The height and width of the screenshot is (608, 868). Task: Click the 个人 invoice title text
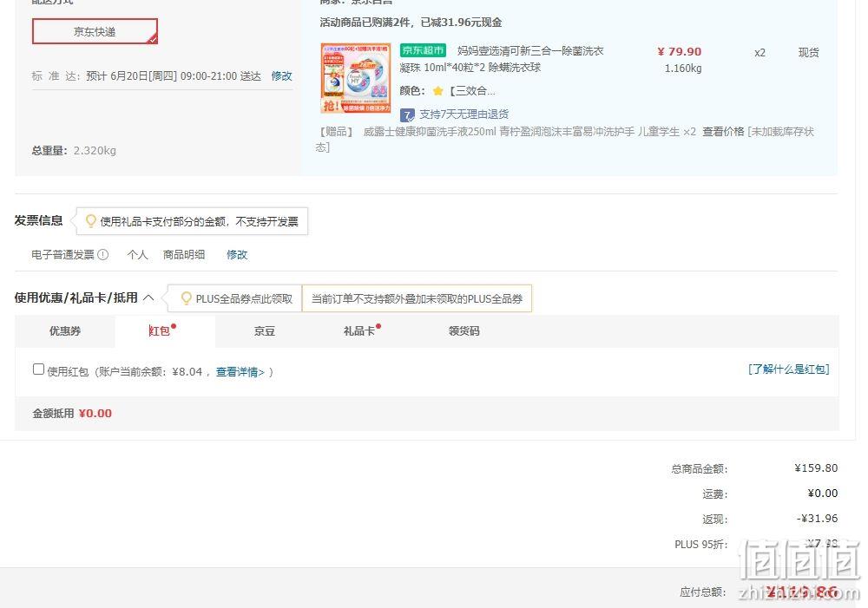[137, 254]
